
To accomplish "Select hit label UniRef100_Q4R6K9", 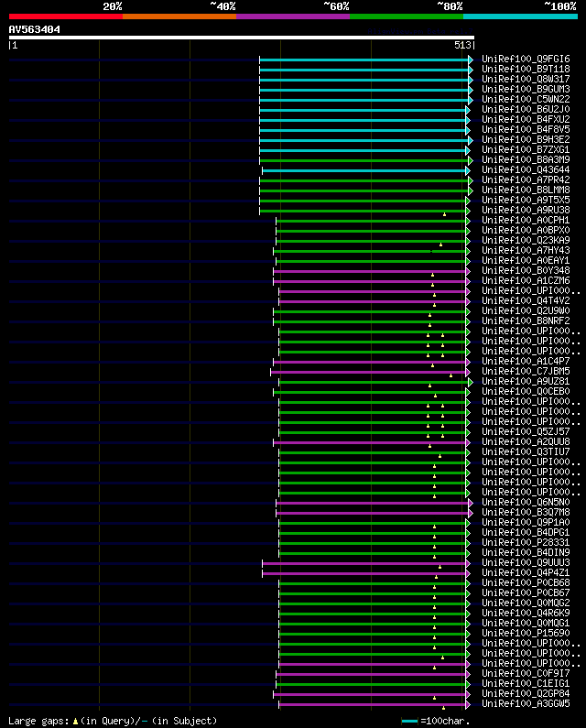I will (x=526, y=614).
